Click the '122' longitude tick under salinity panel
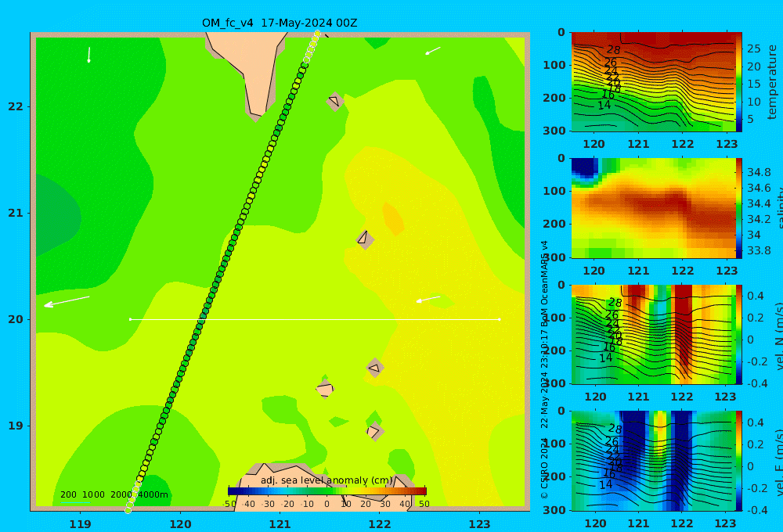The image size is (783, 532). click(683, 271)
